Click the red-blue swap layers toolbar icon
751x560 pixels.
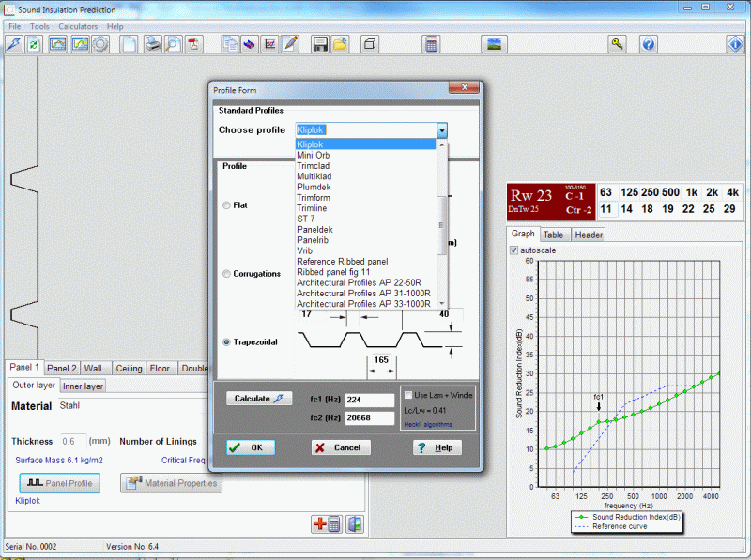tap(250, 44)
